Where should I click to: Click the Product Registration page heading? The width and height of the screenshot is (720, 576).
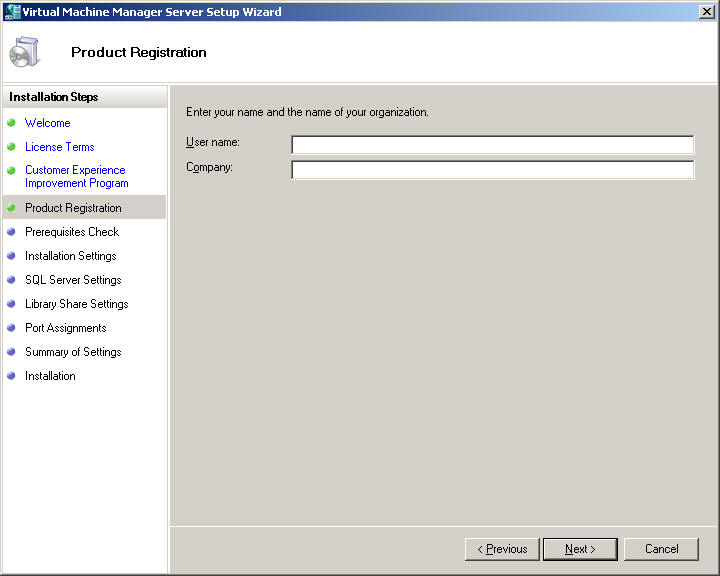pos(139,52)
